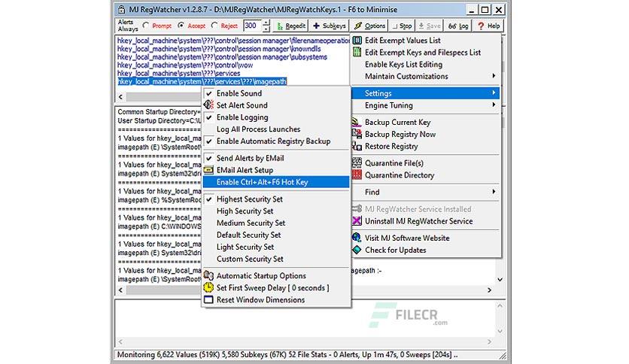Select the Reject radio button

214,26
